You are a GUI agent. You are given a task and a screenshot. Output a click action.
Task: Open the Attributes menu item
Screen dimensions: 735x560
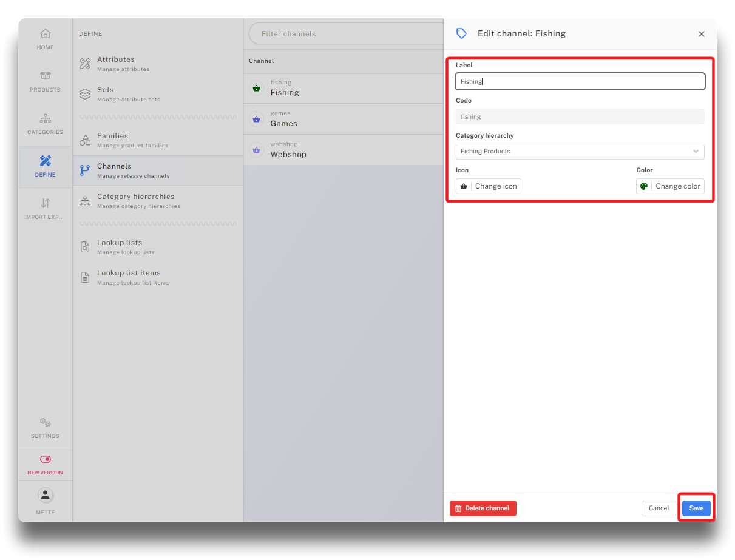[x=116, y=59]
